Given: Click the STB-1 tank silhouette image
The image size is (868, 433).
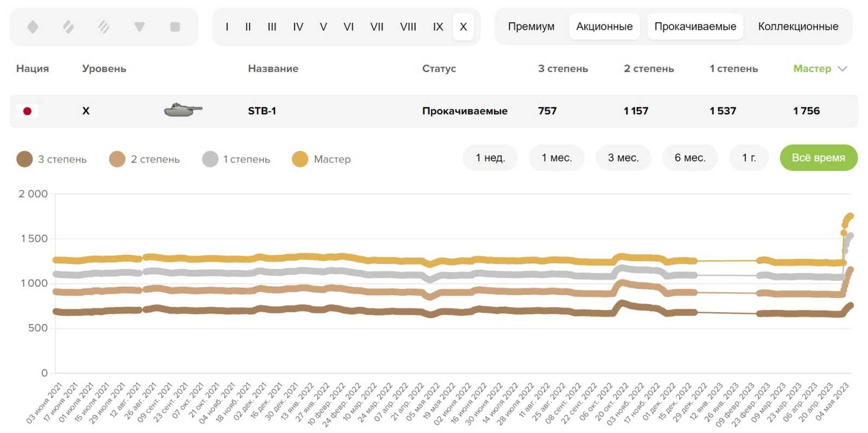Looking at the screenshot, I should click(183, 110).
